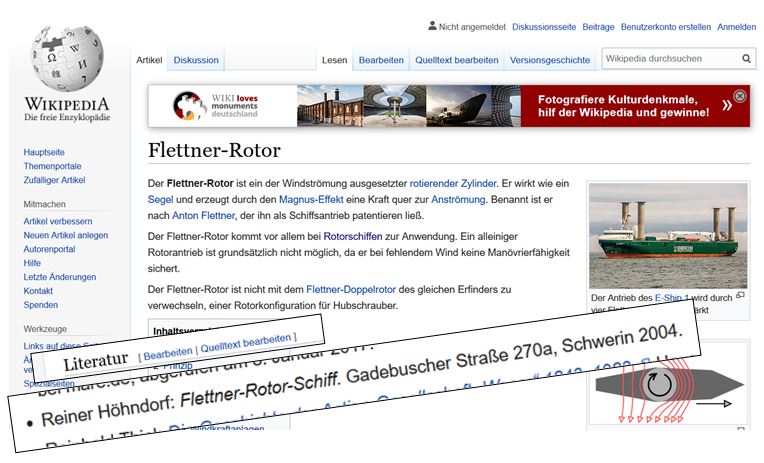Click the 'Mitmachen' sidebar heading
764x463 pixels.
click(44, 204)
